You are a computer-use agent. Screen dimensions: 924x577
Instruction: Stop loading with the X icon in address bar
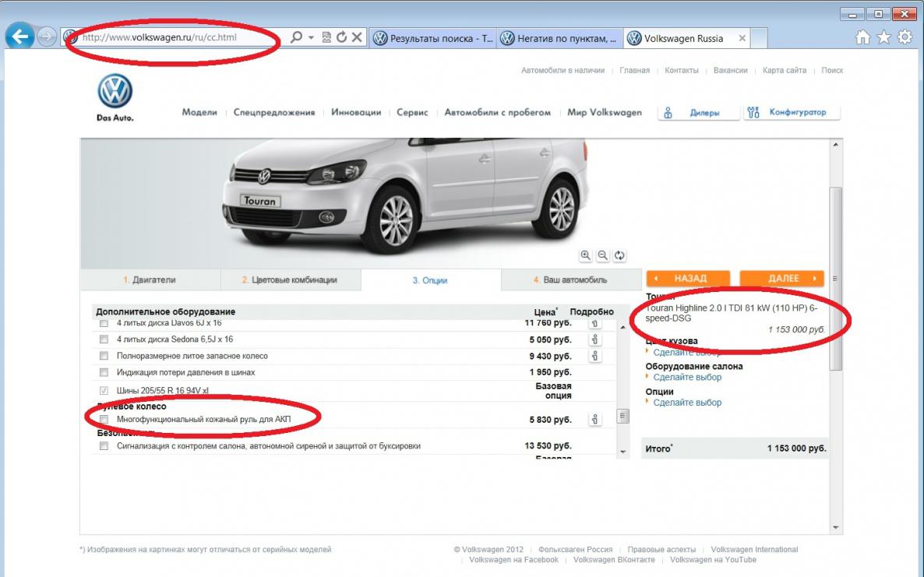pos(357,37)
